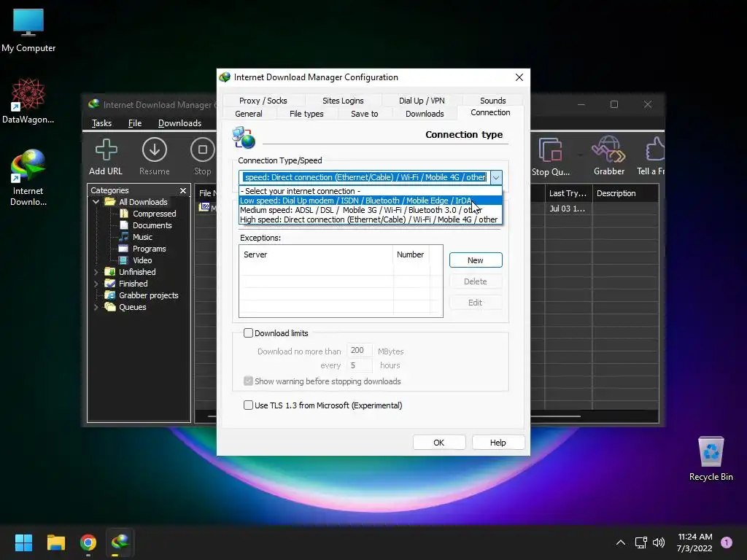Choose Medium speed: ADSL / DSL option
The image size is (747, 560).
pyautogui.click(x=370, y=210)
